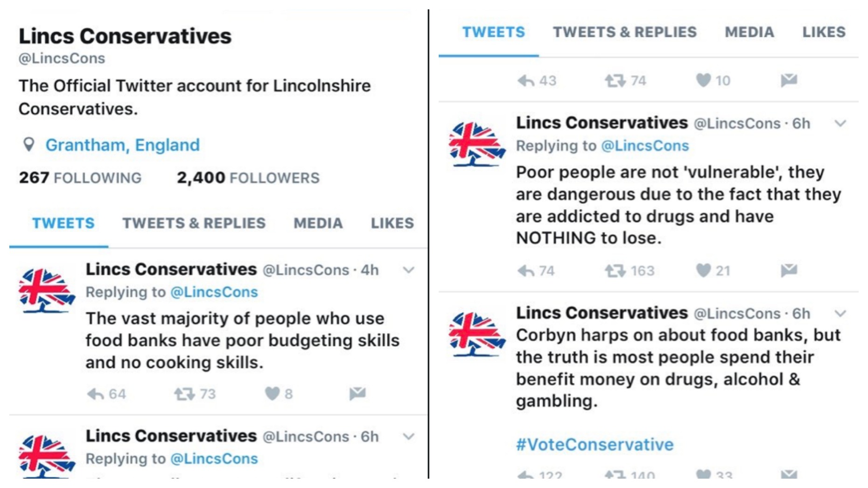Expand options for the 'Poor people' tweet

[840, 123]
